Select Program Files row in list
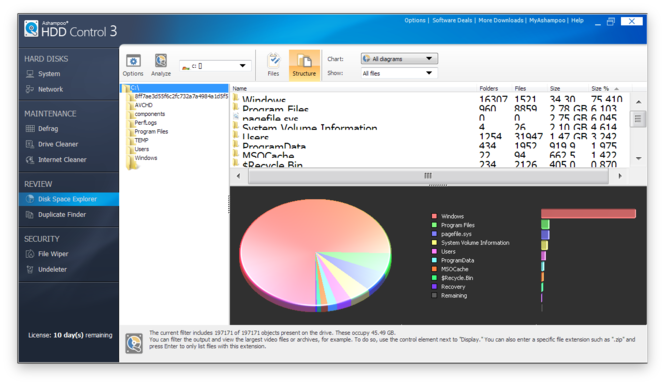The height and width of the screenshot is (385, 665). pos(430,109)
